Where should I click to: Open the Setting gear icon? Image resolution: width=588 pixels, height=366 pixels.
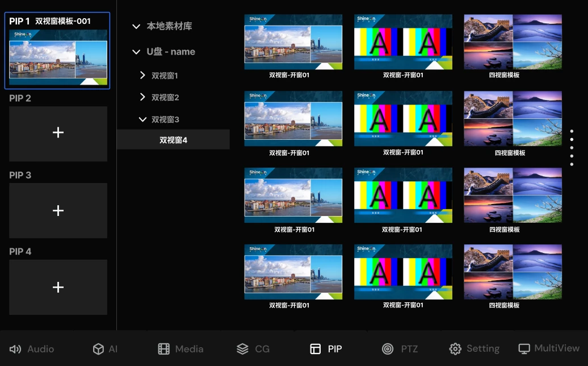(x=455, y=349)
